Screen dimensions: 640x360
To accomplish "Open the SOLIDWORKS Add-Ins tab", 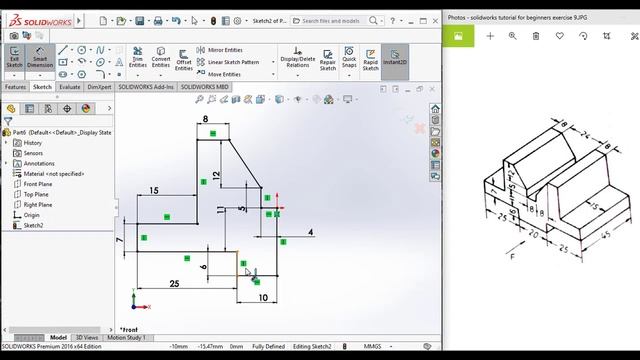I will click(146, 87).
